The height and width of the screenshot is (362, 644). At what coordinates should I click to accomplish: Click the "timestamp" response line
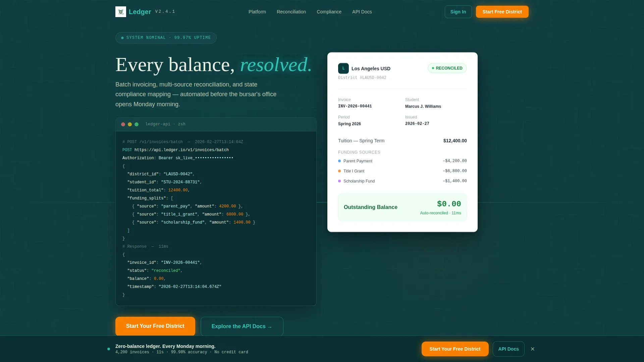(x=174, y=287)
